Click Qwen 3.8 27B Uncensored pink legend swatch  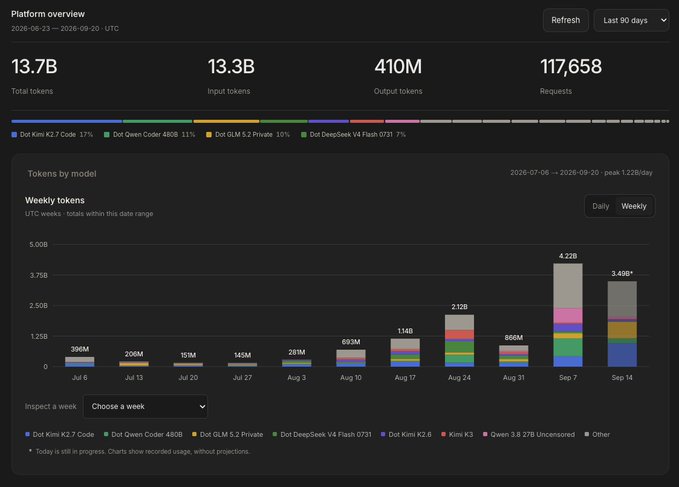[x=485, y=434]
